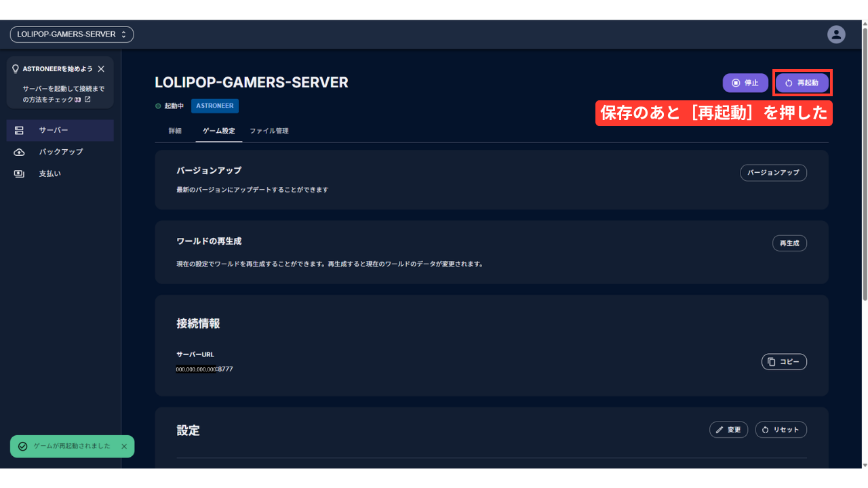Screen dimensions: 868x488
Task: Click the 支払い payment icon
Action: point(19,174)
